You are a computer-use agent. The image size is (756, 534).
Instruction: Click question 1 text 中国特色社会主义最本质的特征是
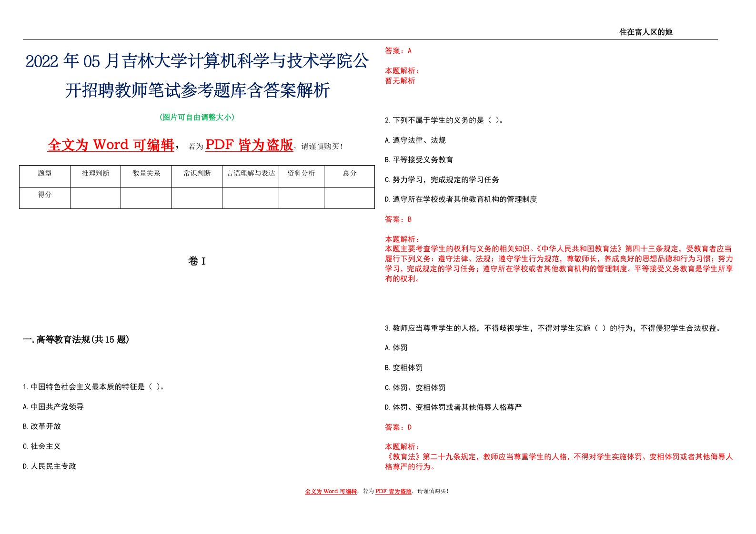coord(94,387)
